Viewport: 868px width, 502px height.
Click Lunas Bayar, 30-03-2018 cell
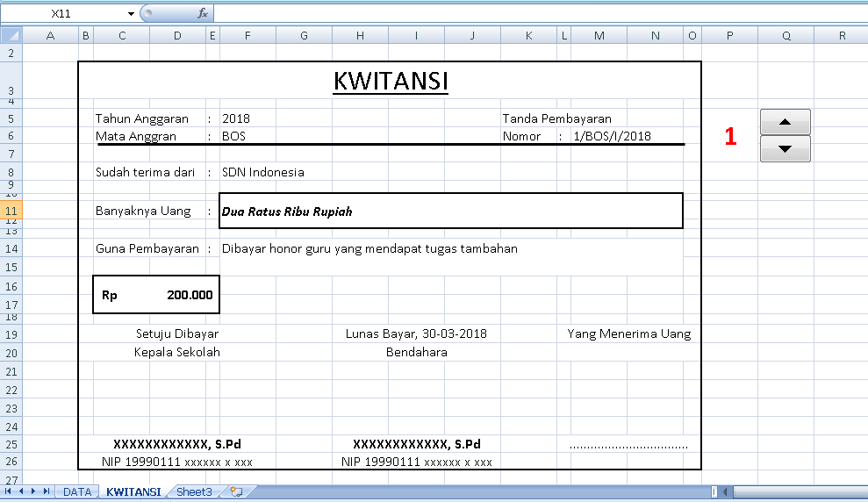416,333
